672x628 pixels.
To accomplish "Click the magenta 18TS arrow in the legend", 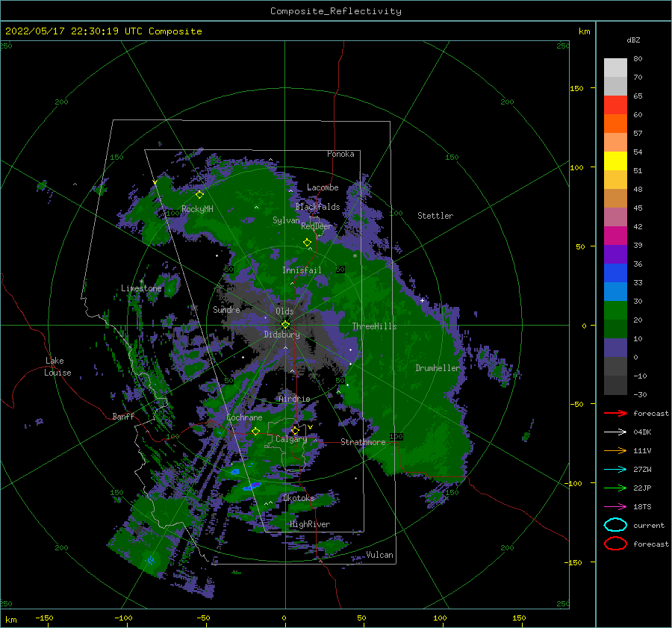I will click(x=615, y=507).
